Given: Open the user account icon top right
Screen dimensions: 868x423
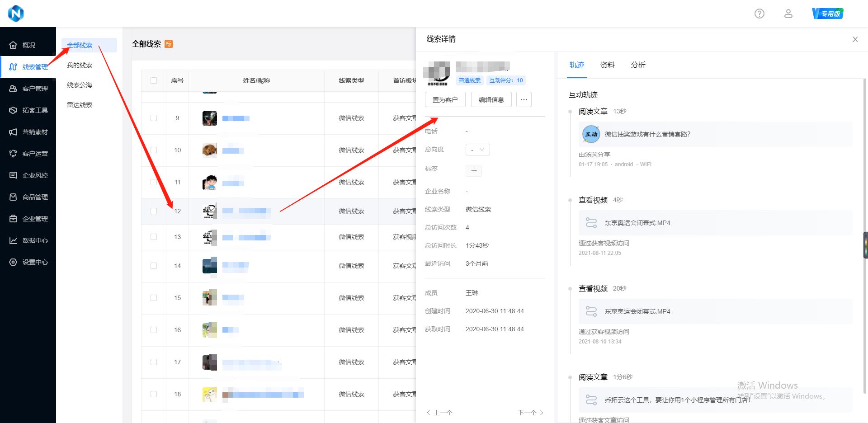Looking at the screenshot, I should [x=788, y=14].
